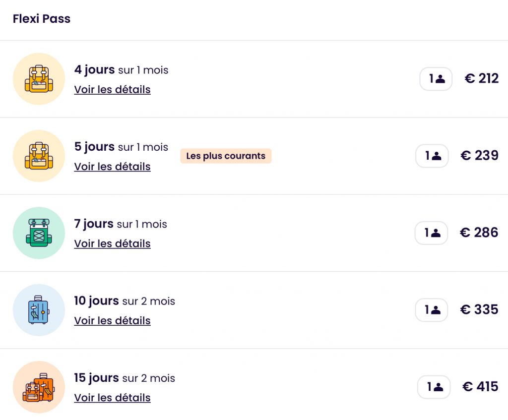The height and width of the screenshot is (420, 508).
Task: Click the green backpack icon for 7 jours
Action: point(39,233)
